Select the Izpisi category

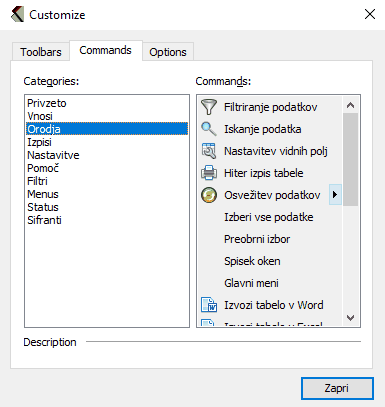click(107, 142)
